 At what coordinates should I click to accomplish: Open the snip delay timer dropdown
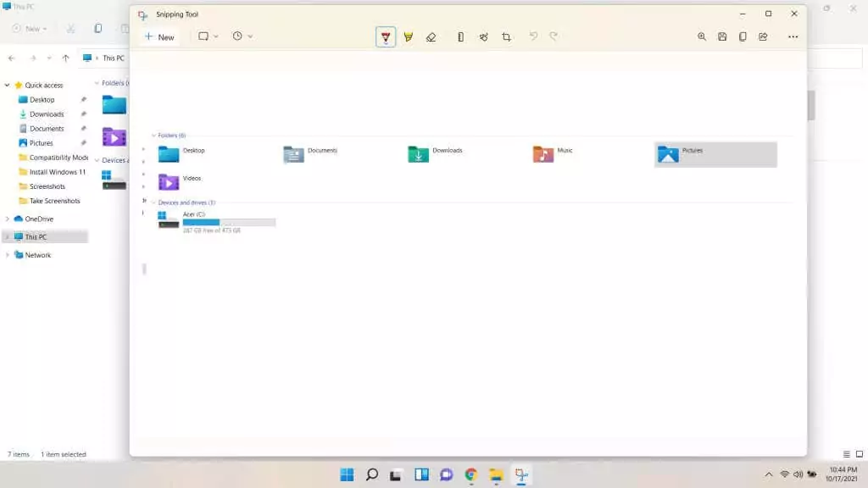tap(242, 36)
